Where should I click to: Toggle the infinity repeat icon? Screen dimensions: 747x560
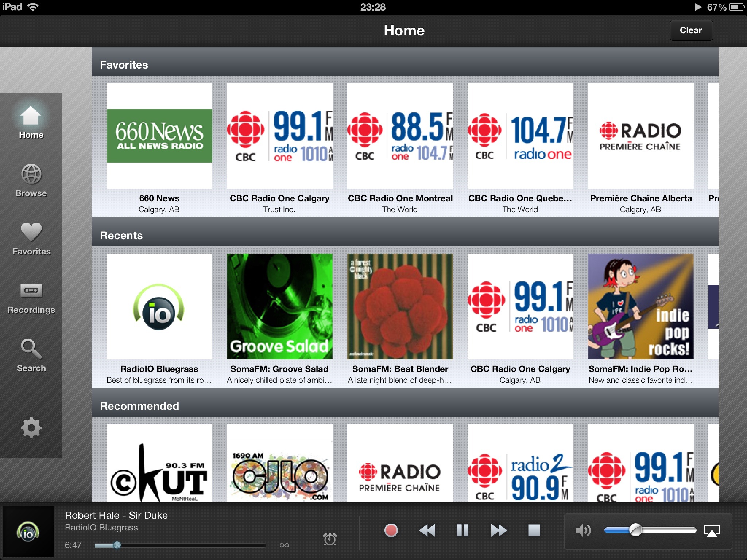pos(284,545)
